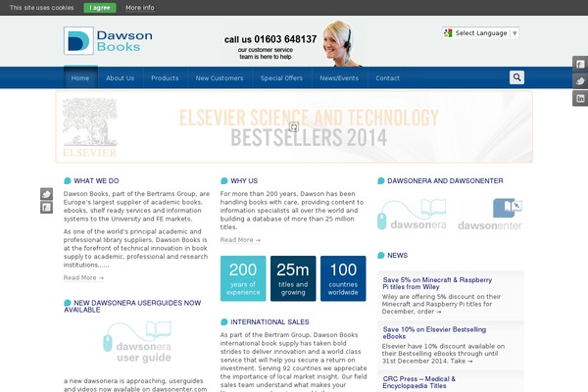Open LinkedIn icon on right edge
588x392 pixels.
(580, 99)
